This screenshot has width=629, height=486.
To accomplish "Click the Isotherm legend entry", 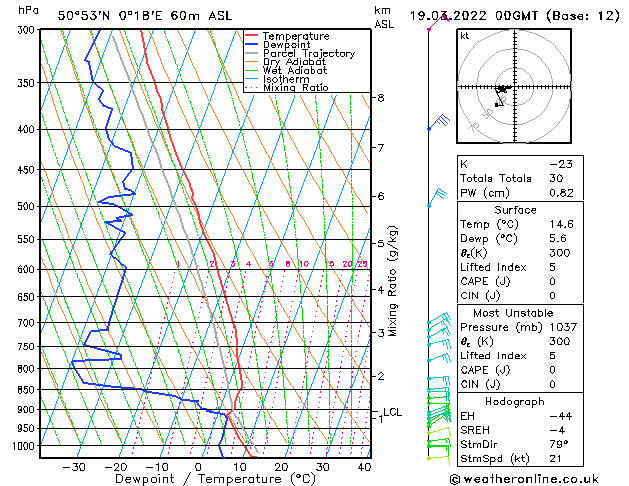I will click(277, 79).
